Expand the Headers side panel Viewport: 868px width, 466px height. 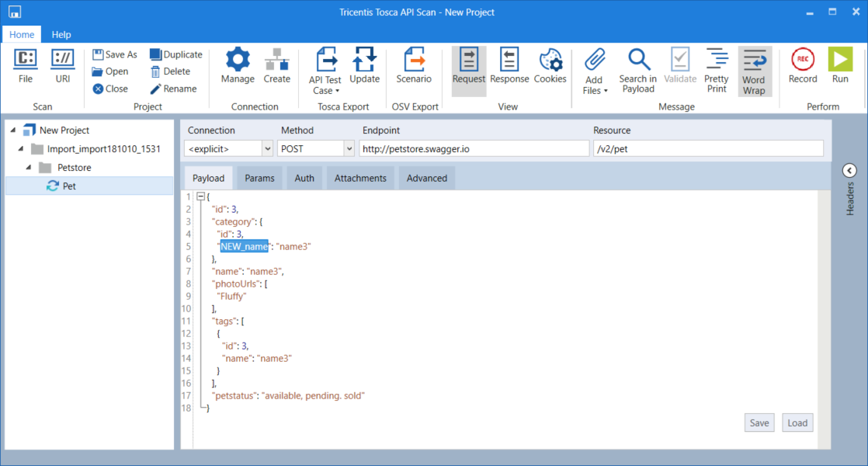click(849, 171)
